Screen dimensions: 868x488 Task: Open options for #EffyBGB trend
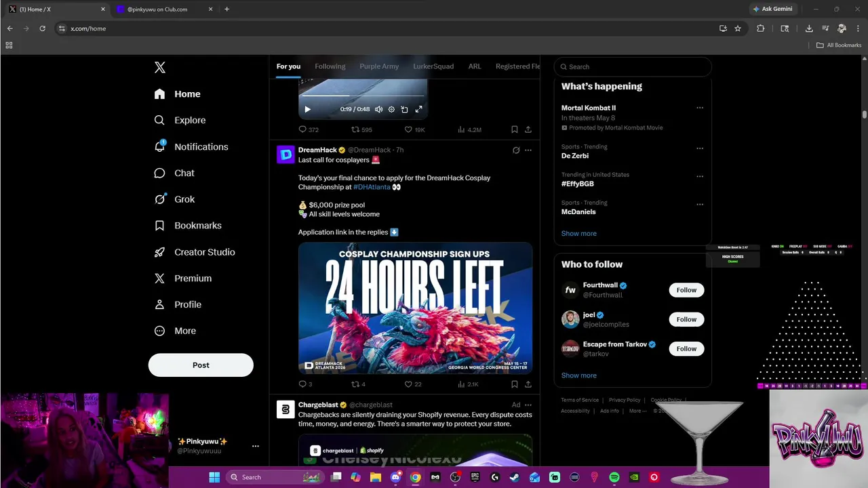700,176
